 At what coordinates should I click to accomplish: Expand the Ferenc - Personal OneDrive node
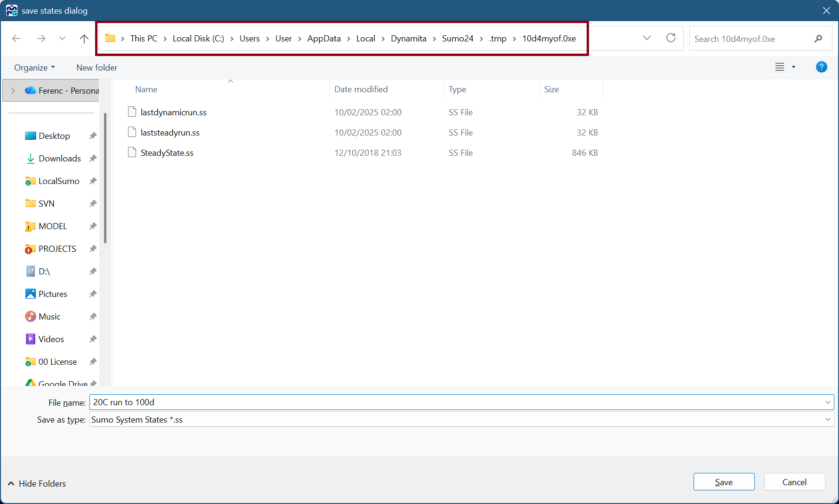click(x=13, y=90)
